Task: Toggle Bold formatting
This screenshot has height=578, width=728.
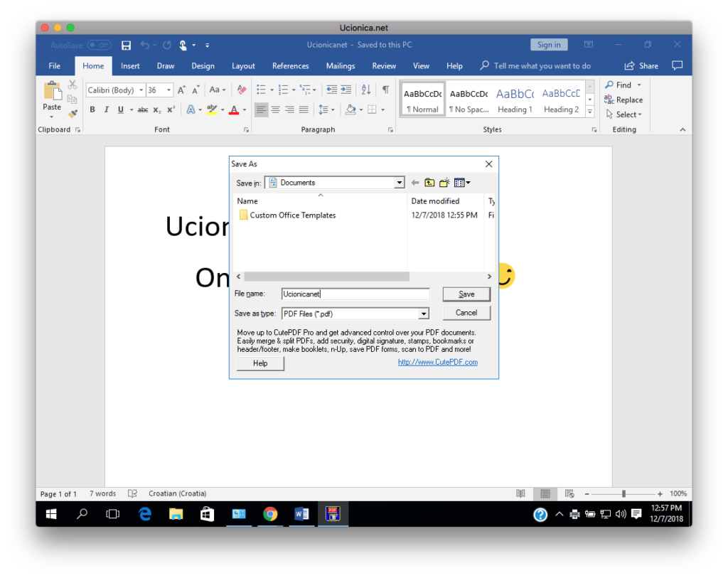Action: coord(92,109)
